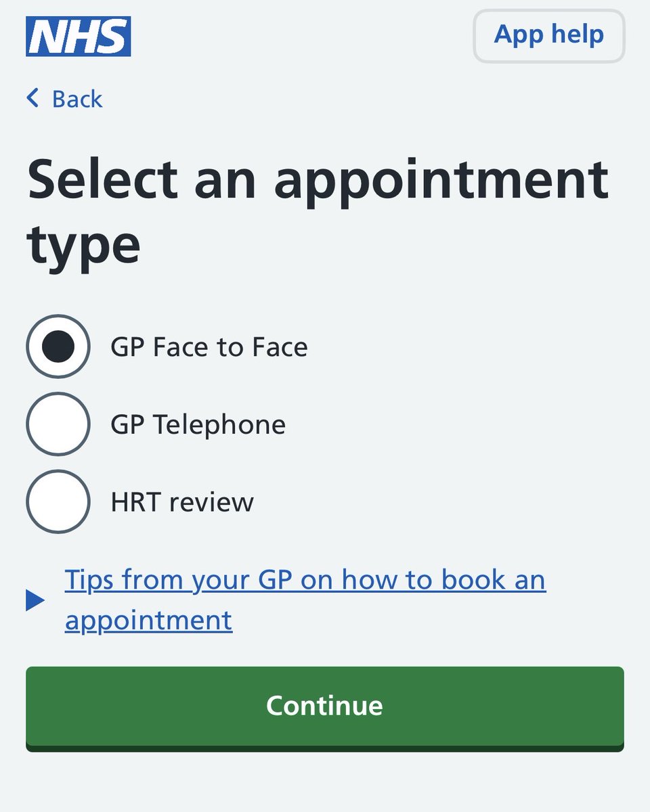Click the green Continue button
Image resolution: width=650 pixels, height=812 pixels.
pyautogui.click(x=325, y=708)
